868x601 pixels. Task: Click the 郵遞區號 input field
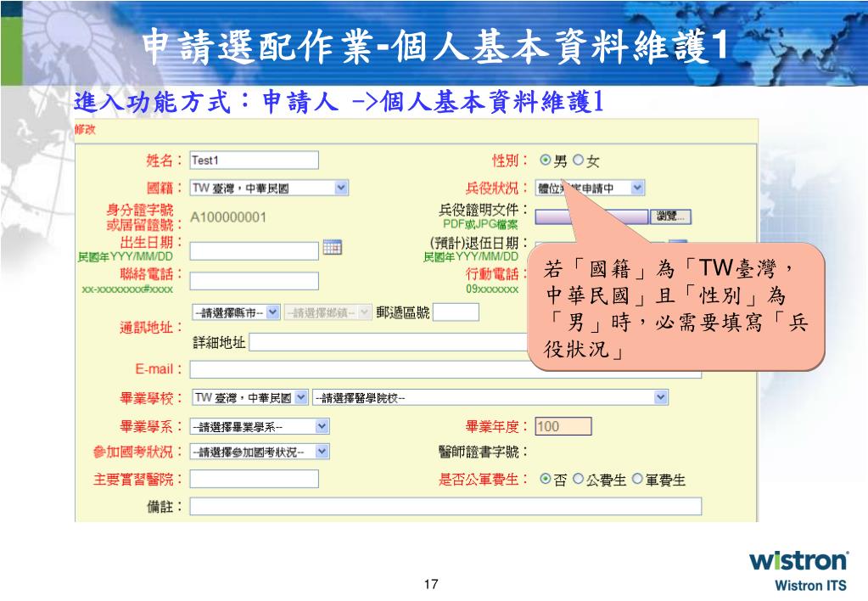pos(456,312)
